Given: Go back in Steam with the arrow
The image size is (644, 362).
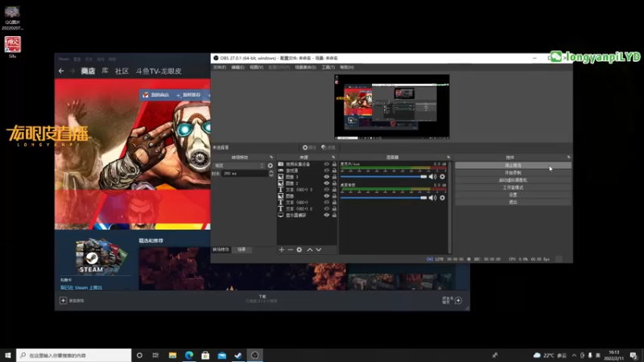Looking at the screenshot, I should tap(61, 71).
